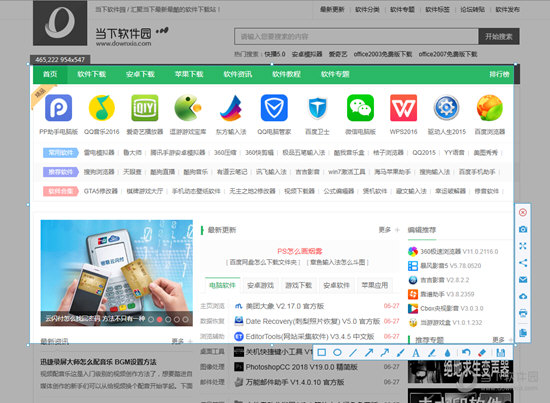Select the highlighter pen tool

click(432, 352)
